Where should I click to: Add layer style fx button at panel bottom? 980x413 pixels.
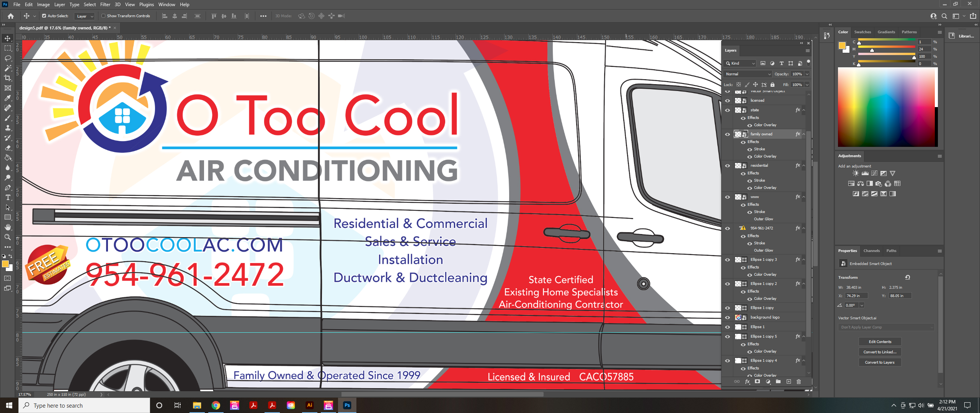tap(747, 382)
